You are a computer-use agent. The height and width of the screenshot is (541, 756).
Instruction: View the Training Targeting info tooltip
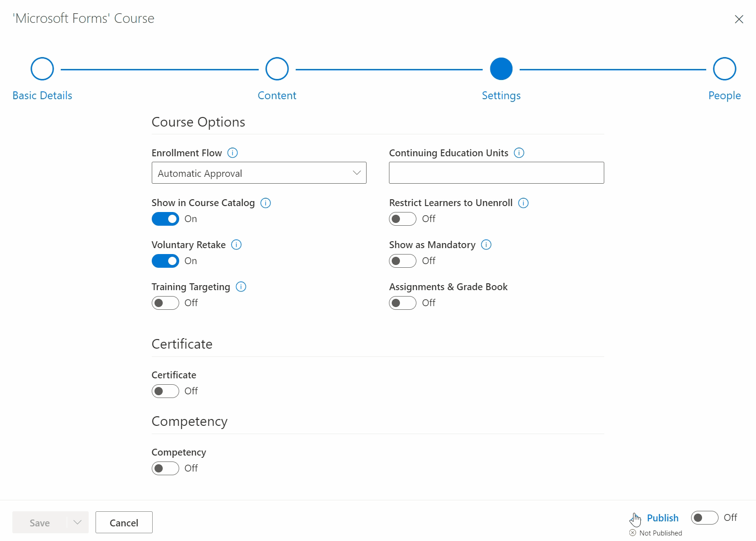241,287
